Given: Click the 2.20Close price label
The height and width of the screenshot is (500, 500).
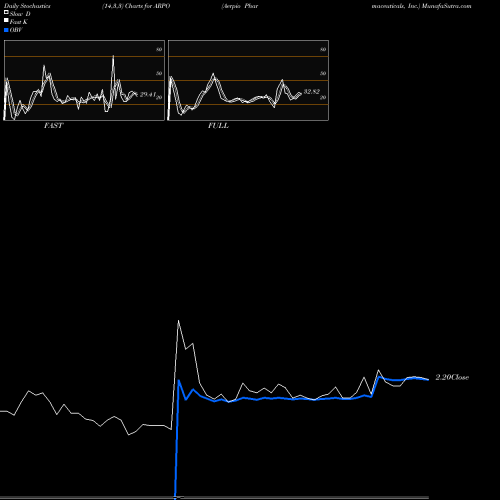Looking at the screenshot, I should (x=452, y=377).
